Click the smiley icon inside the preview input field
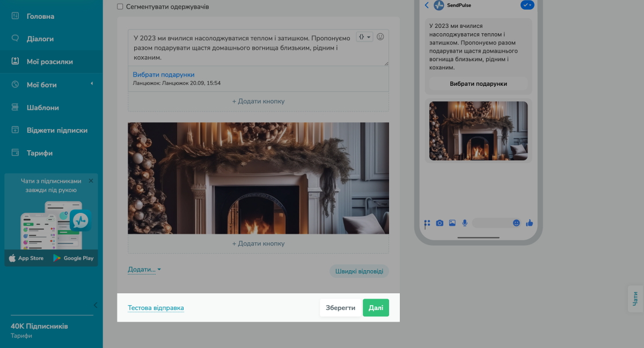 516,223
